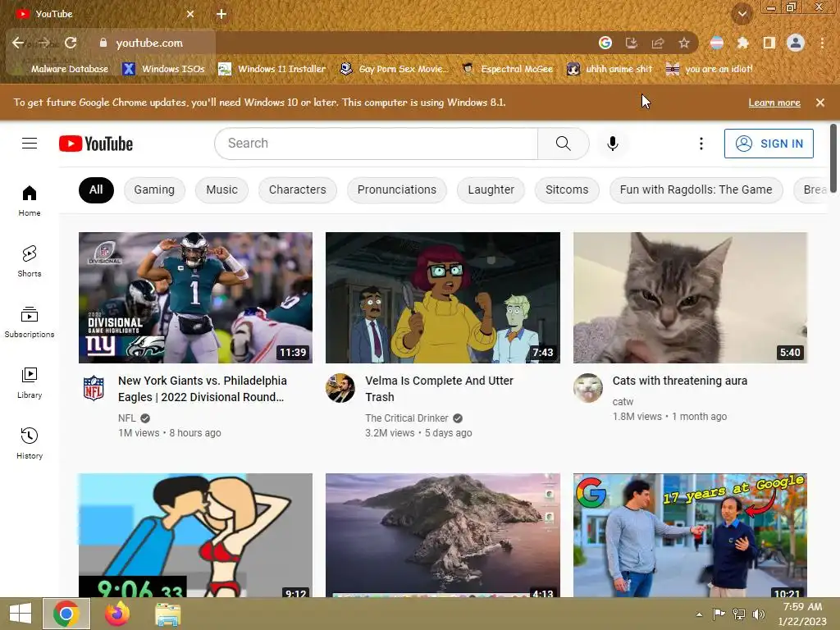Open Windows ISOs bookmark
Viewport: 840px width, 630px height.
[164, 69]
